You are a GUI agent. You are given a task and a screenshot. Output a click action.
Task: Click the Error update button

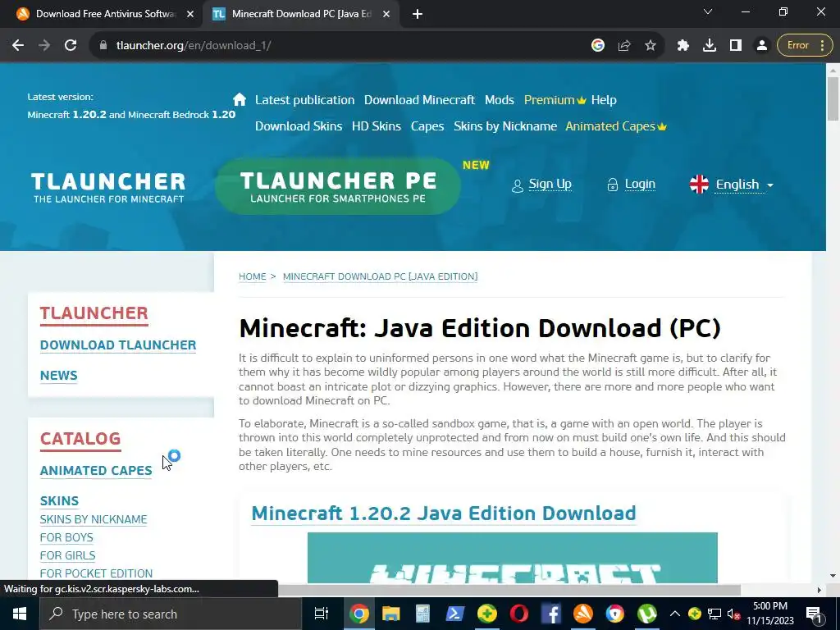(805, 46)
